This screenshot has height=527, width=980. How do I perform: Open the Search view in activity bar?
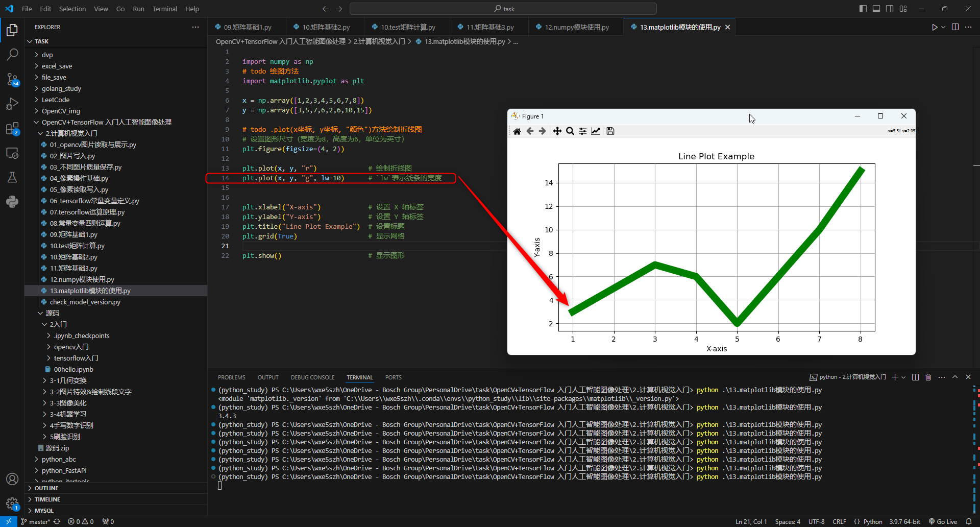pyautogui.click(x=12, y=54)
